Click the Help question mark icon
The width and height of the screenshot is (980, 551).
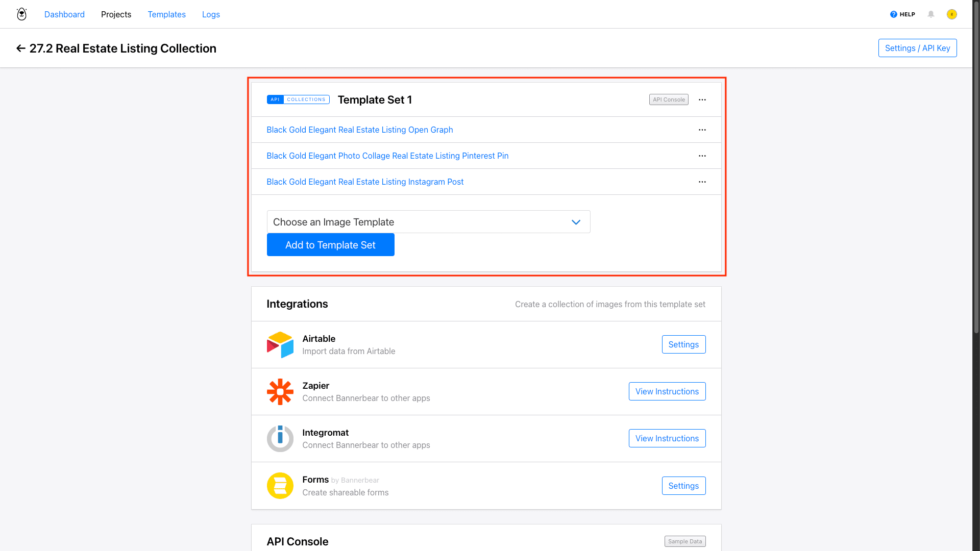tap(893, 14)
